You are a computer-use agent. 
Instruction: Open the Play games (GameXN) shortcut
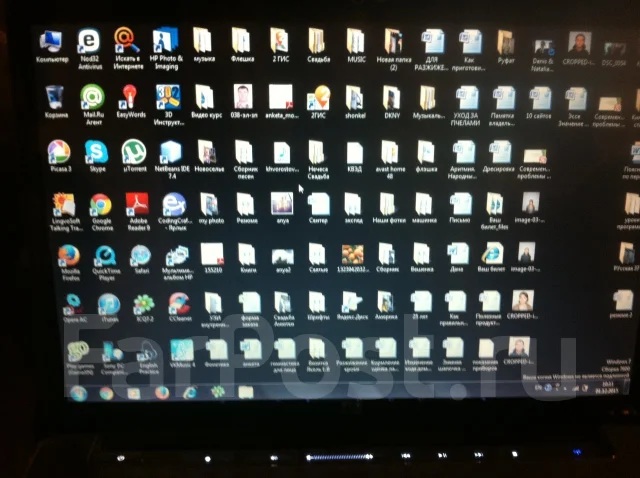pos(80,358)
